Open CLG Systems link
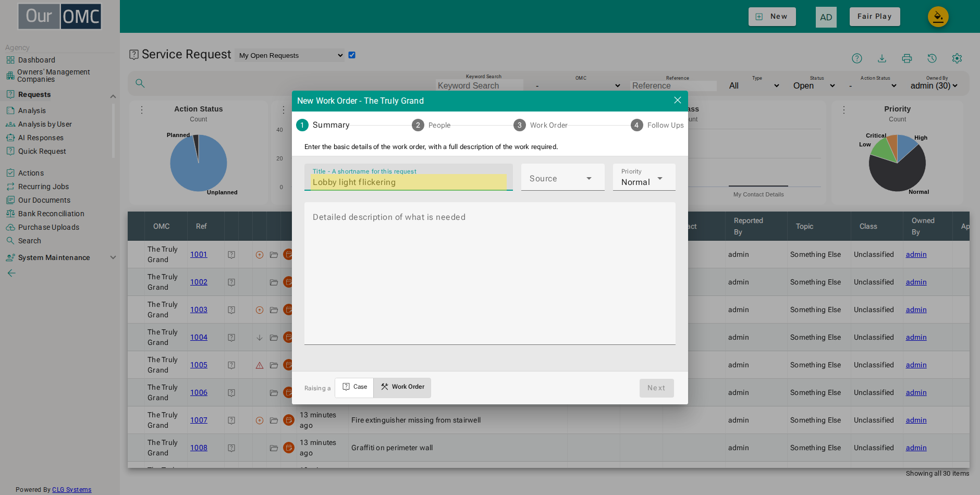The image size is (980, 495). [72, 490]
